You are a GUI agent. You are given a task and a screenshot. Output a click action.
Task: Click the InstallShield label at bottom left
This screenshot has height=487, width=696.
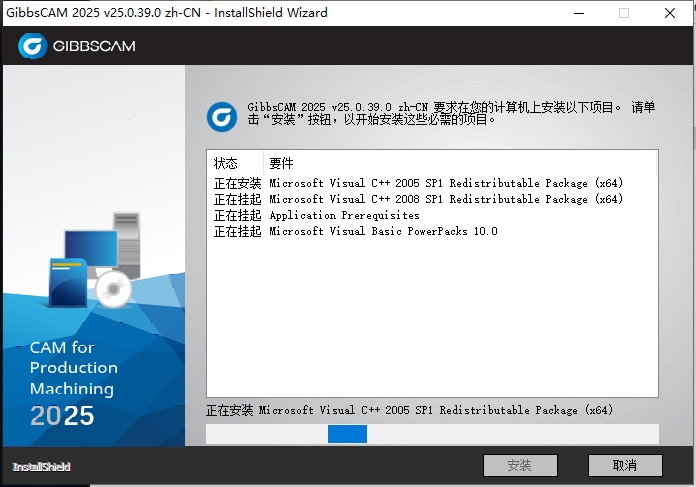[x=42, y=467]
